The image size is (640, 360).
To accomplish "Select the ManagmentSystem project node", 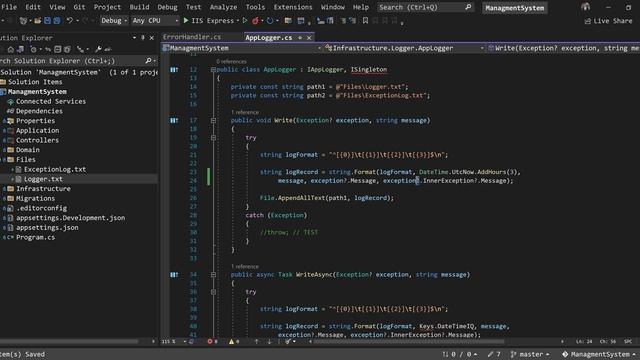I will tap(37, 91).
